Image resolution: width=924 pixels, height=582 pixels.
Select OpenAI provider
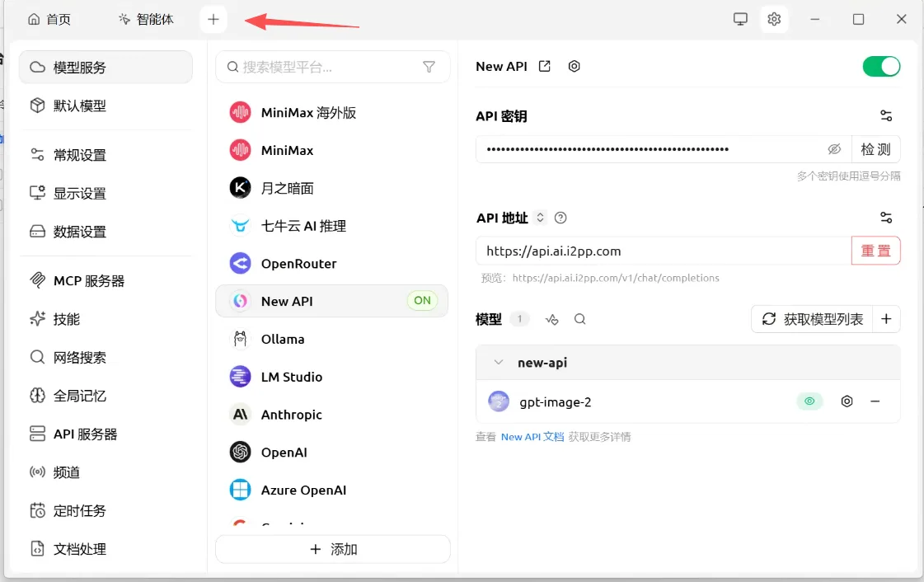(x=332, y=452)
